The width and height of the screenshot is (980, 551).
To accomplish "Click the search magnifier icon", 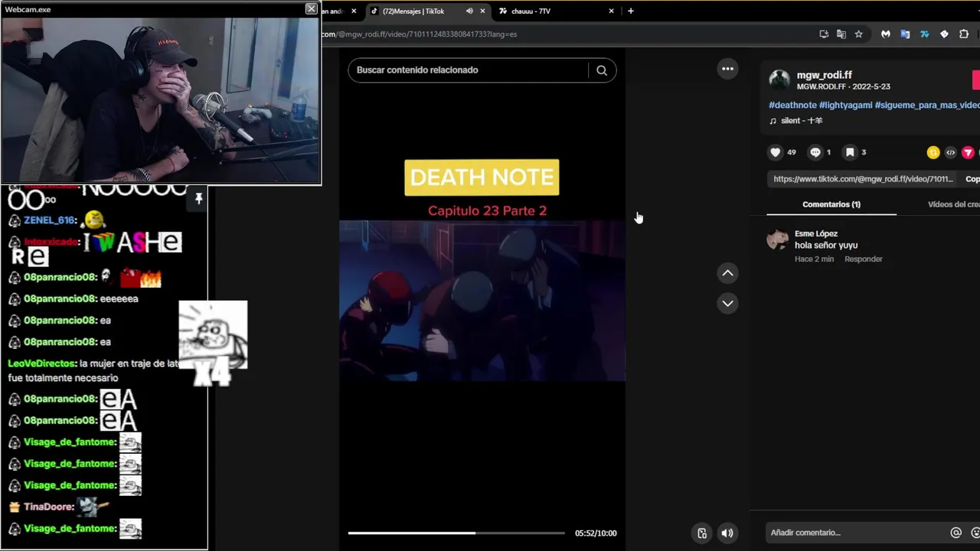I will pyautogui.click(x=602, y=70).
